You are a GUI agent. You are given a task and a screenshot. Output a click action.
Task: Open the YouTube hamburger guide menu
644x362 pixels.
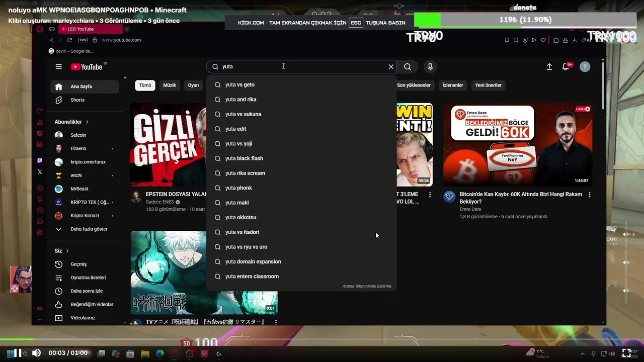click(x=59, y=67)
